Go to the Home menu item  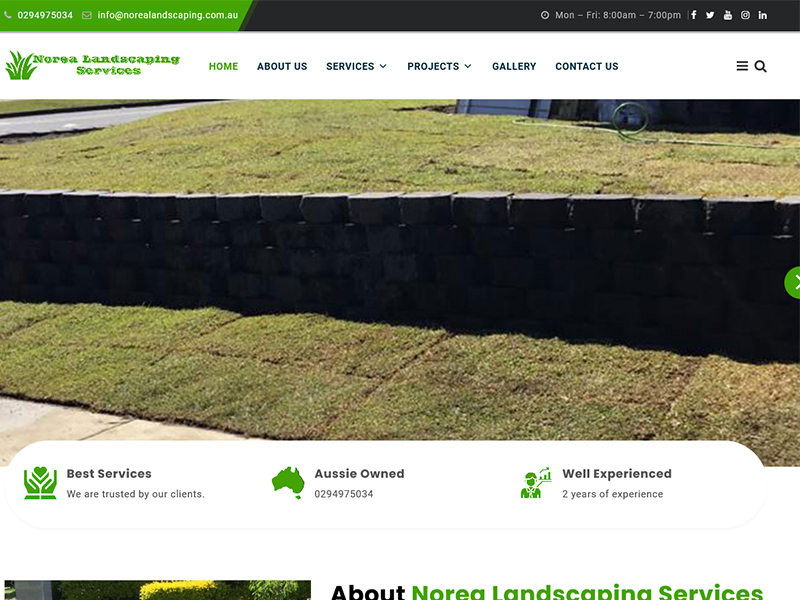pyautogui.click(x=223, y=66)
